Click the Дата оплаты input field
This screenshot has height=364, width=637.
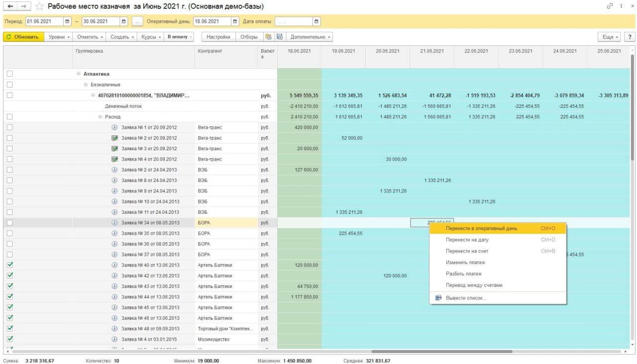(293, 22)
